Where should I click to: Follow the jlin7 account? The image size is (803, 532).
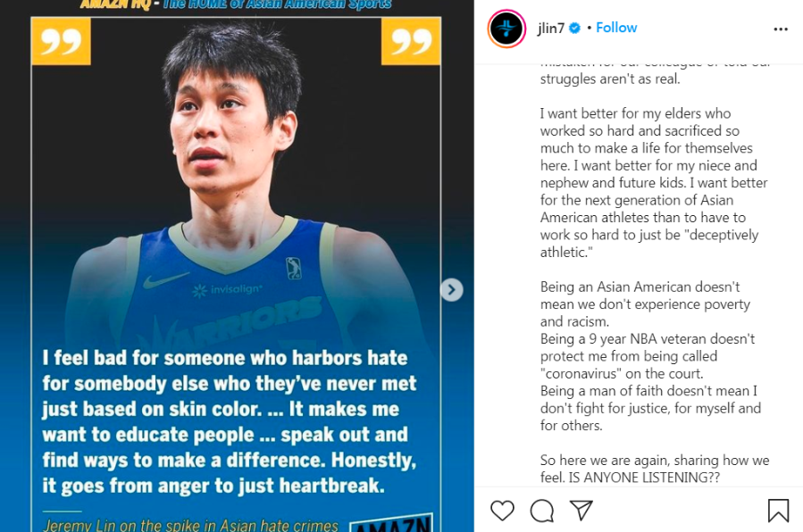tap(616, 28)
